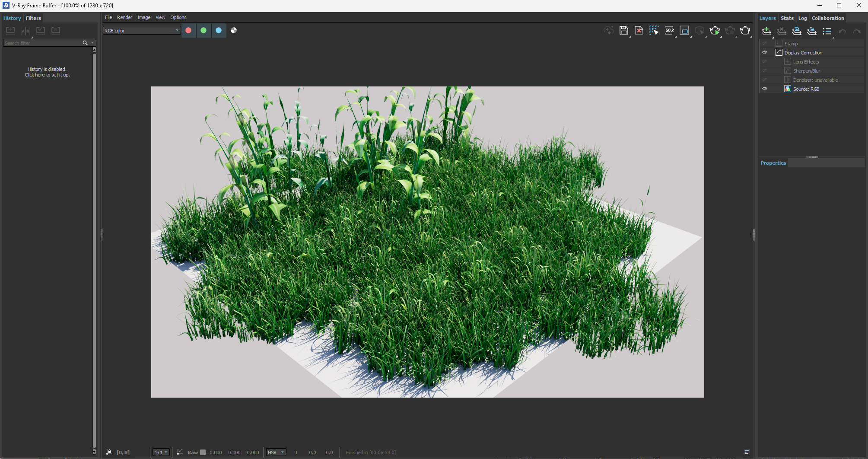This screenshot has width=868, height=459.
Task: Open the RGB color channel dropdown
Action: 141,31
